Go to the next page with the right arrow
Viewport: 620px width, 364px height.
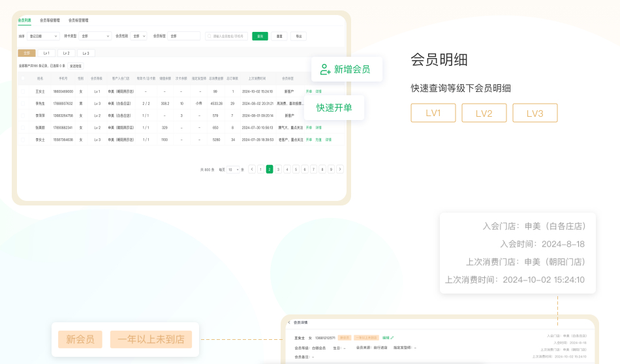(339, 169)
